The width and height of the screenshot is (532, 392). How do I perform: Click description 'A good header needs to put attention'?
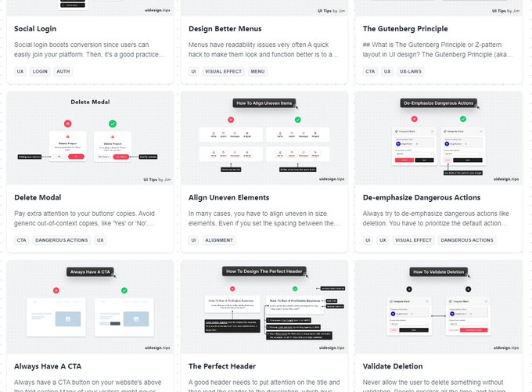264,386
